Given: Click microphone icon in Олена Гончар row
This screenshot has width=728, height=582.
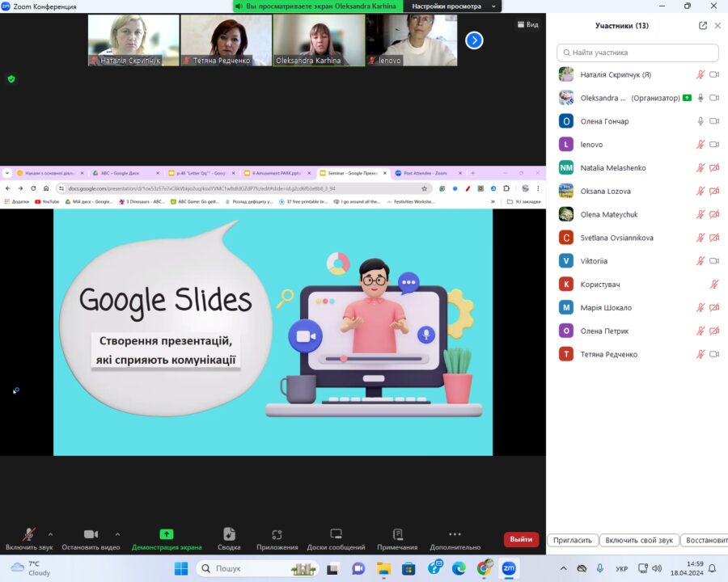Looking at the screenshot, I should point(700,121).
